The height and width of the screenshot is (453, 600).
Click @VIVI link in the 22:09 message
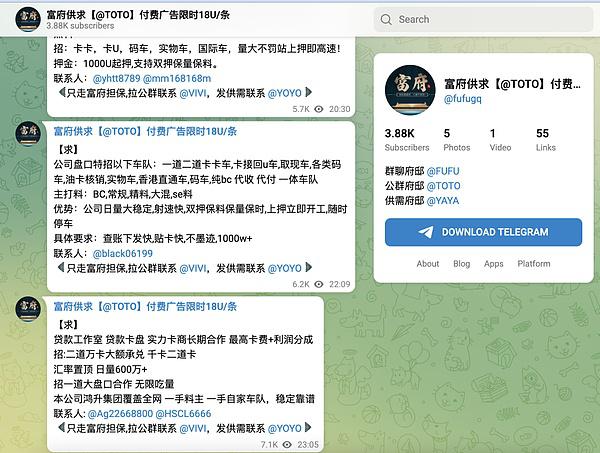[193, 268]
